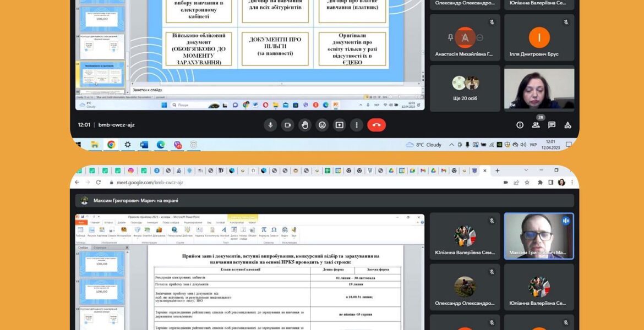Screen dimensions: 644x330
Task: Open Extensions puzzle icon in Chrome
Action: point(540,182)
